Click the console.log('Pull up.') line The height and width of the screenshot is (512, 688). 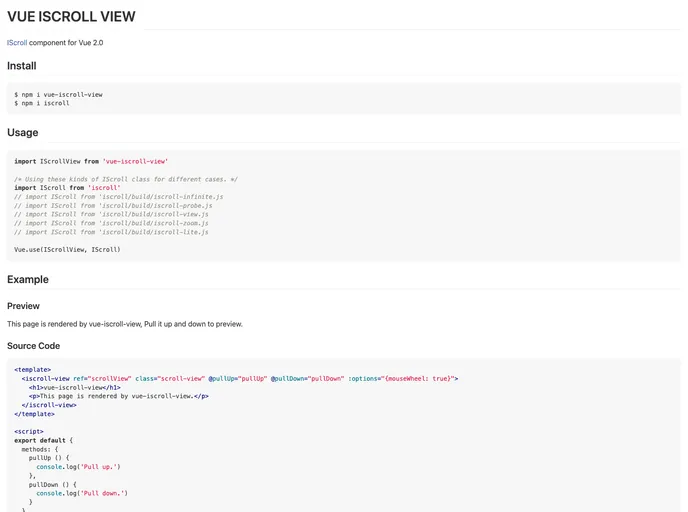point(78,467)
